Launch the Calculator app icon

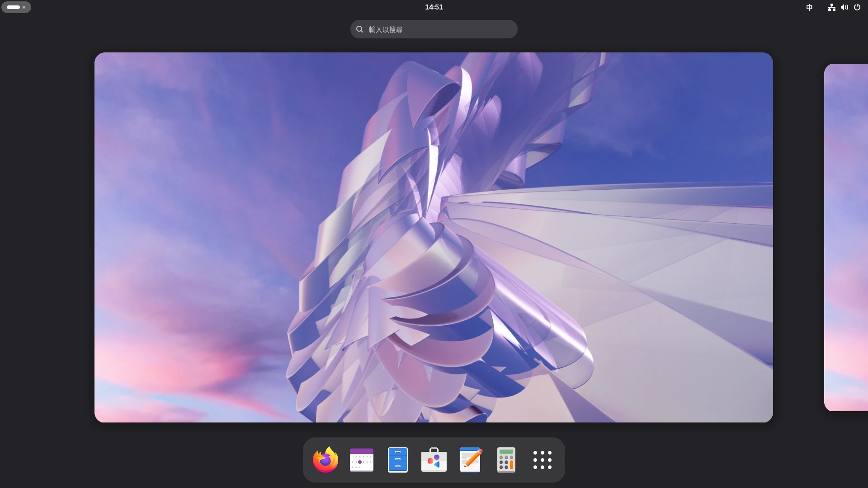point(506,460)
